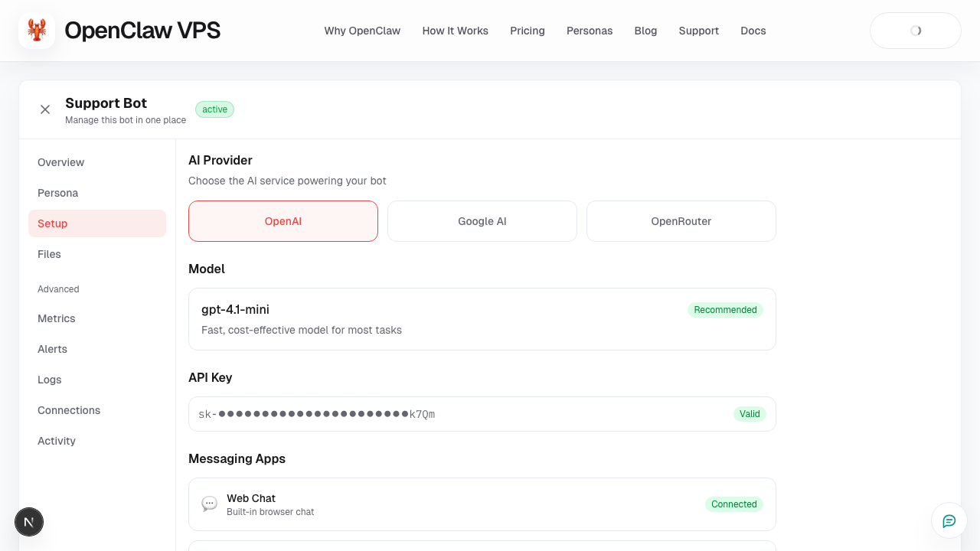Show the bot Logs
This screenshot has width=980, height=551.
point(50,380)
